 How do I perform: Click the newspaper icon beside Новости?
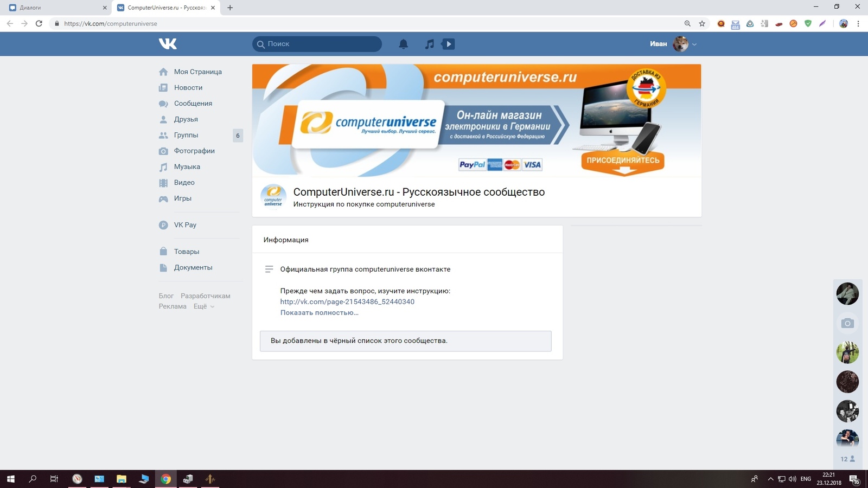[x=163, y=87]
